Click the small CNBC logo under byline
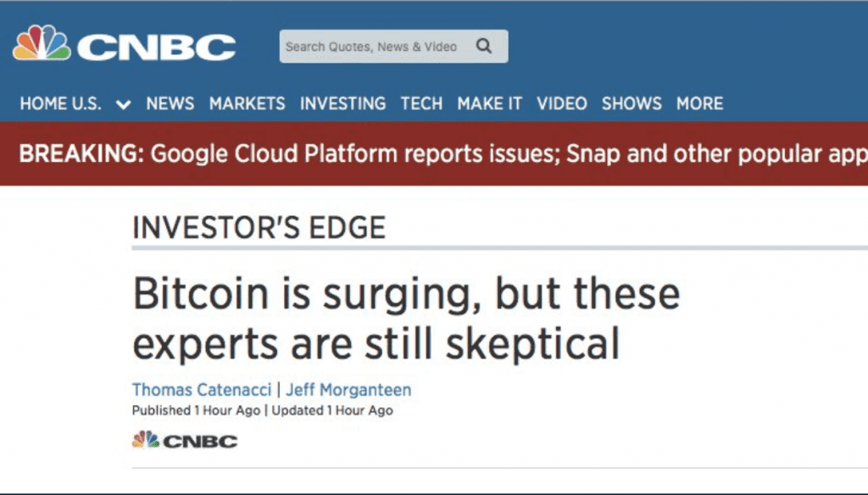This screenshot has height=495, width=868. click(x=184, y=440)
